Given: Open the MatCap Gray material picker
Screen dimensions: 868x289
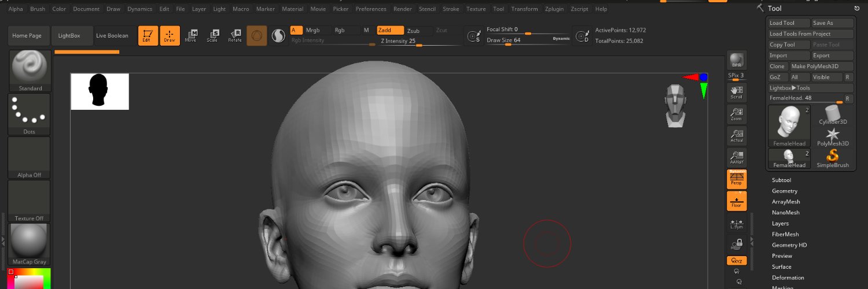Looking at the screenshot, I should click(30, 244).
